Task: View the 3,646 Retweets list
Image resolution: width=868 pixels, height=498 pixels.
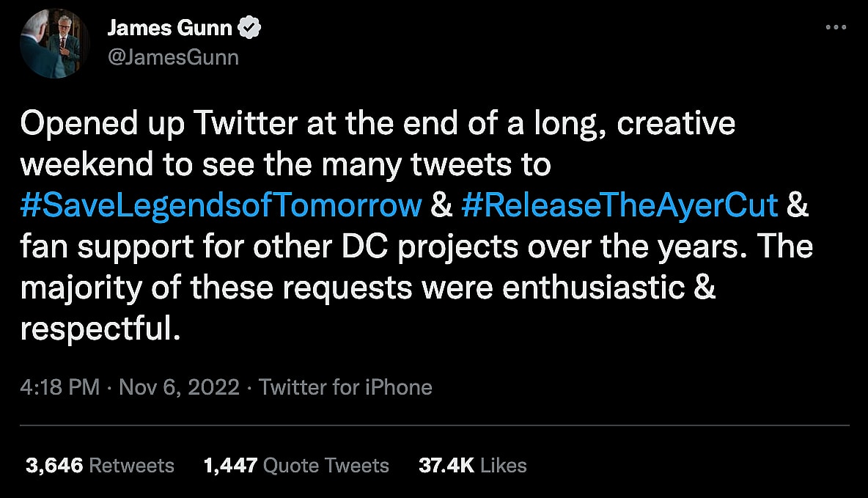Action: [100, 465]
